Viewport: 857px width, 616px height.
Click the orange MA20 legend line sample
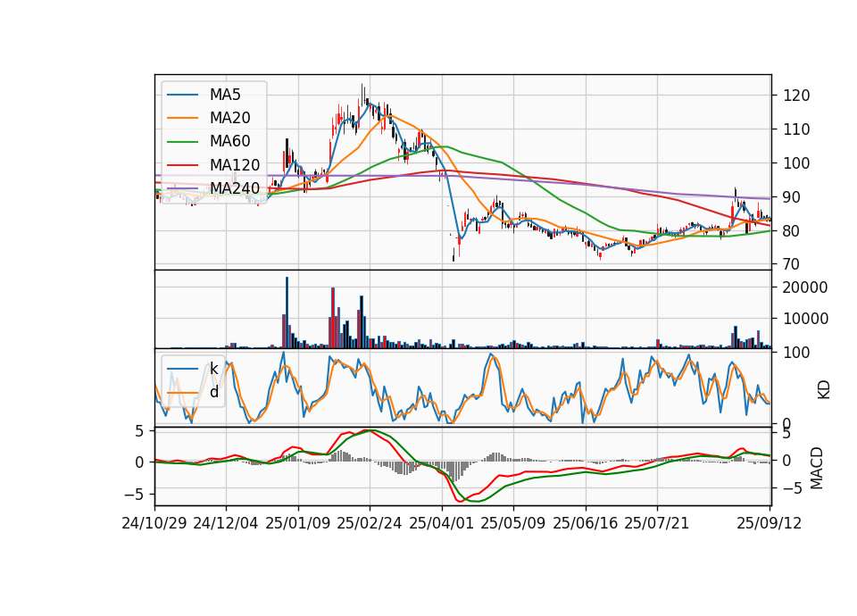[x=183, y=118]
